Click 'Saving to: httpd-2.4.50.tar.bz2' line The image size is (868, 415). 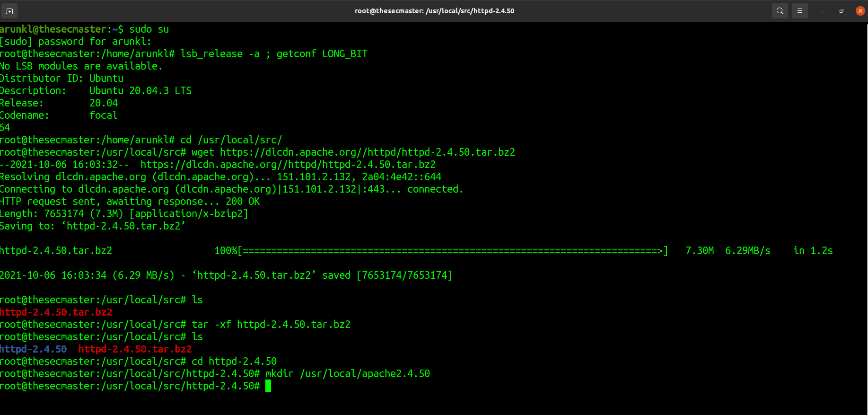(x=93, y=226)
